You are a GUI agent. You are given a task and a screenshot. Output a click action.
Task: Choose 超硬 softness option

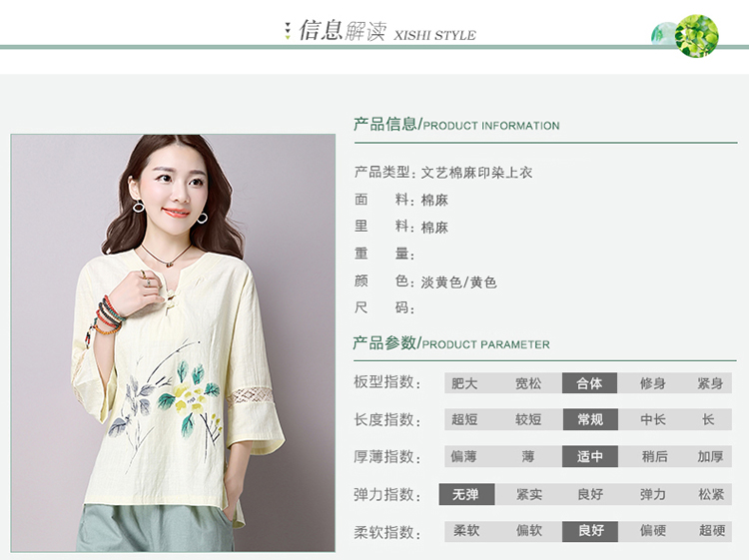click(712, 531)
